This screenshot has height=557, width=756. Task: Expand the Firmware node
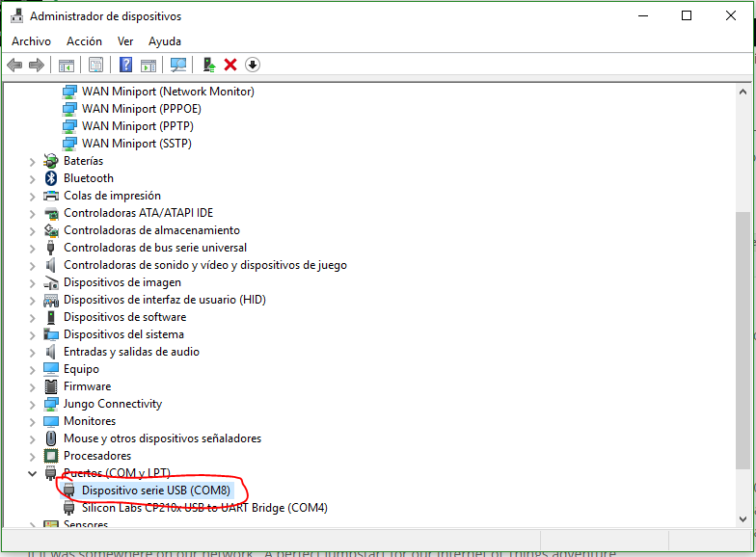tap(32, 387)
